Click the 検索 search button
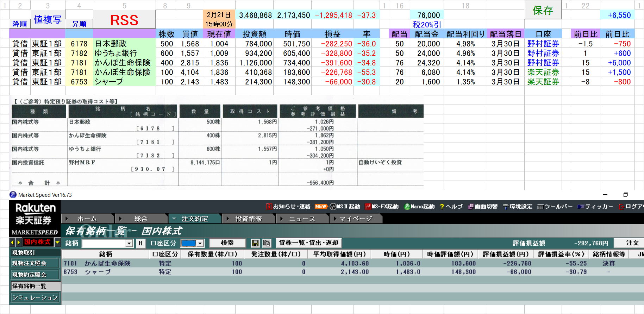Screen dimensions: 644x314 click(227, 243)
